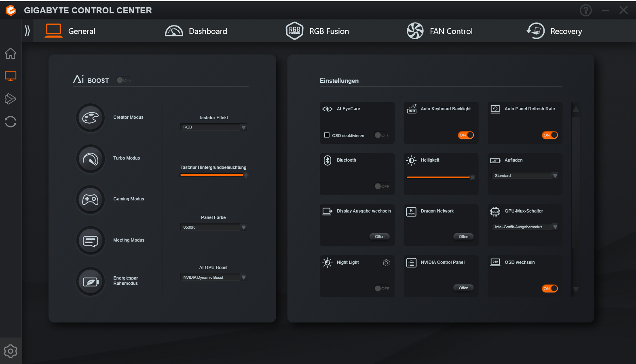
Task: Toggle AI Boost switch
Action: coord(124,80)
